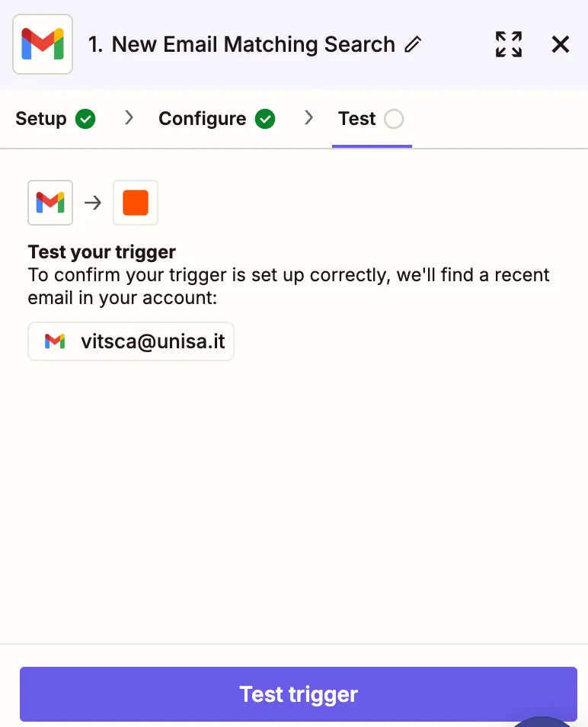588x727 pixels.
Task: Expand panel with the fullscreen arrows icon
Action: [x=508, y=44]
